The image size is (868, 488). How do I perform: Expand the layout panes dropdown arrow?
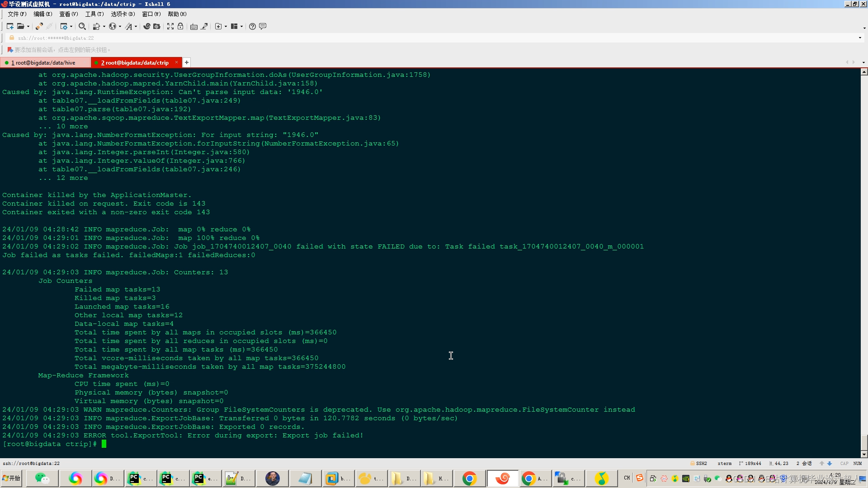(x=241, y=26)
